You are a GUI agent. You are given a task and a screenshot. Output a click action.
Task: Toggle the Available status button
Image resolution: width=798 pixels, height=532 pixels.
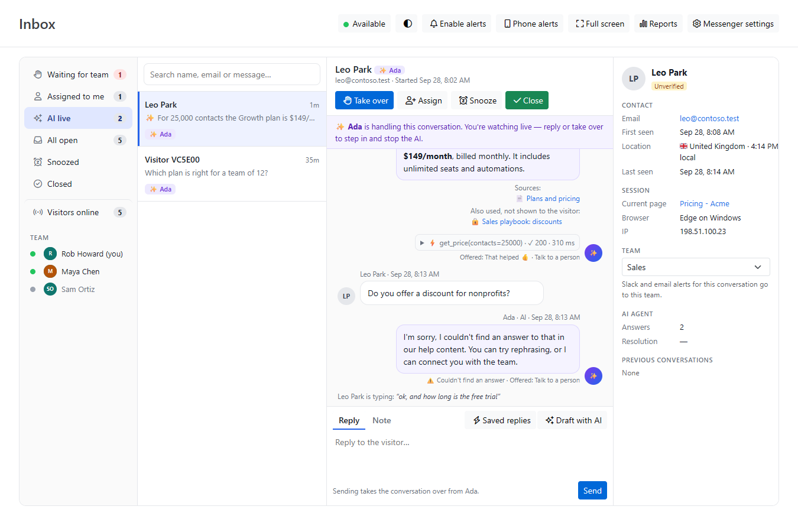point(364,24)
